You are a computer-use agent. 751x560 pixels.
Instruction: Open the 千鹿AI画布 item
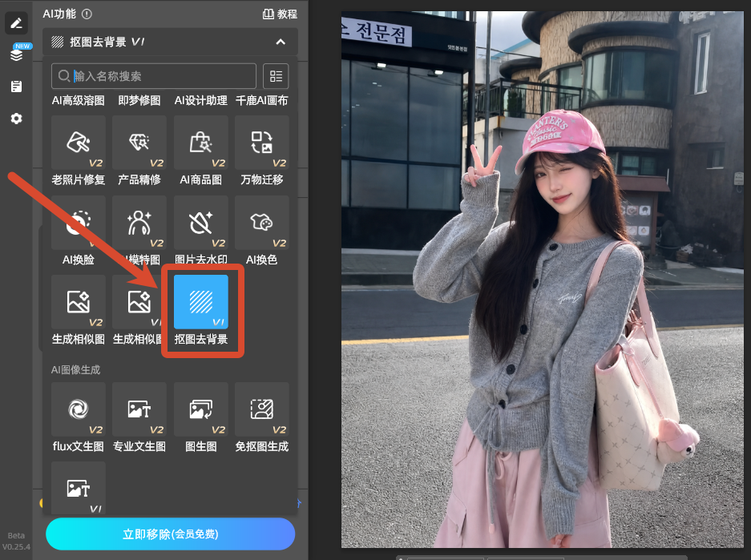click(x=262, y=100)
